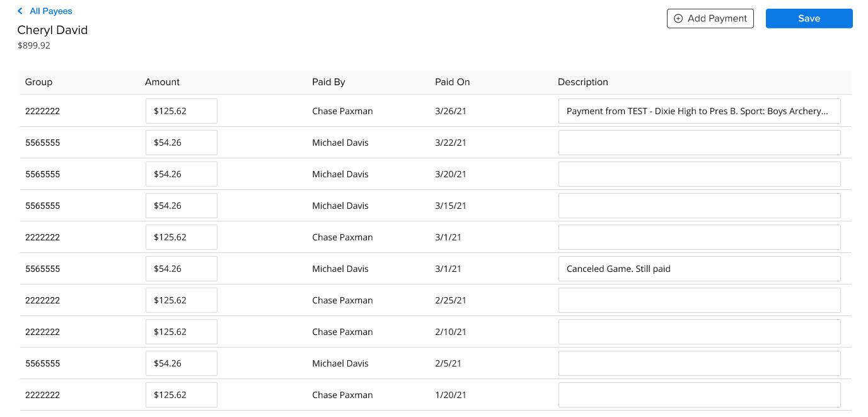Edit amount for Chase Paxman's 3/1/21 payment

182,237
